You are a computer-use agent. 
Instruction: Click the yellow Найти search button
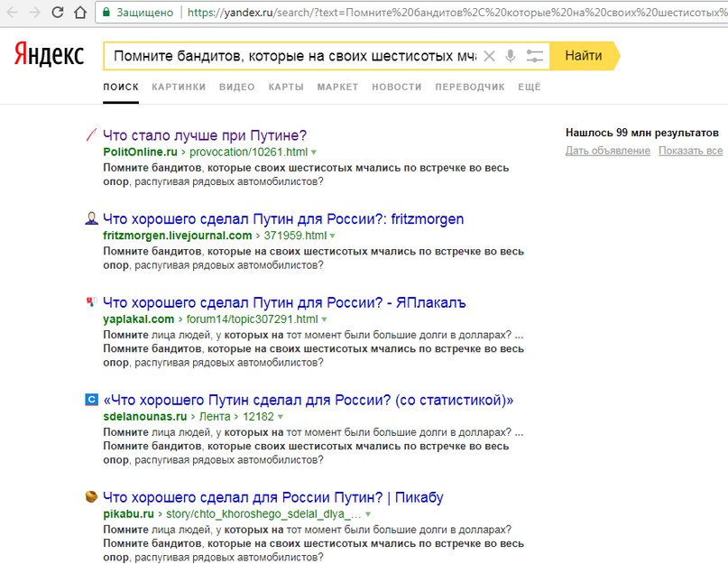(x=584, y=56)
